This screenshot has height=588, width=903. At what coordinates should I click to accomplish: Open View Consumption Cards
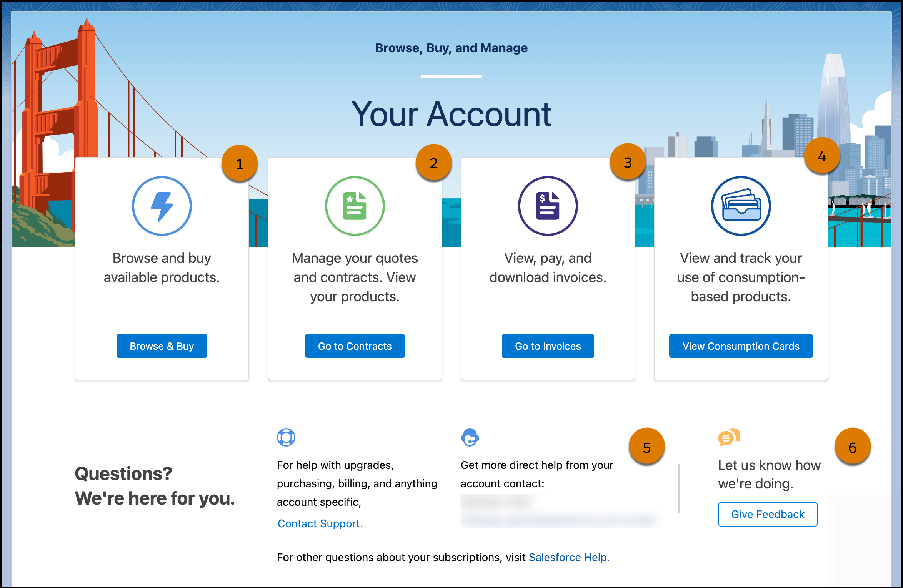(x=741, y=346)
